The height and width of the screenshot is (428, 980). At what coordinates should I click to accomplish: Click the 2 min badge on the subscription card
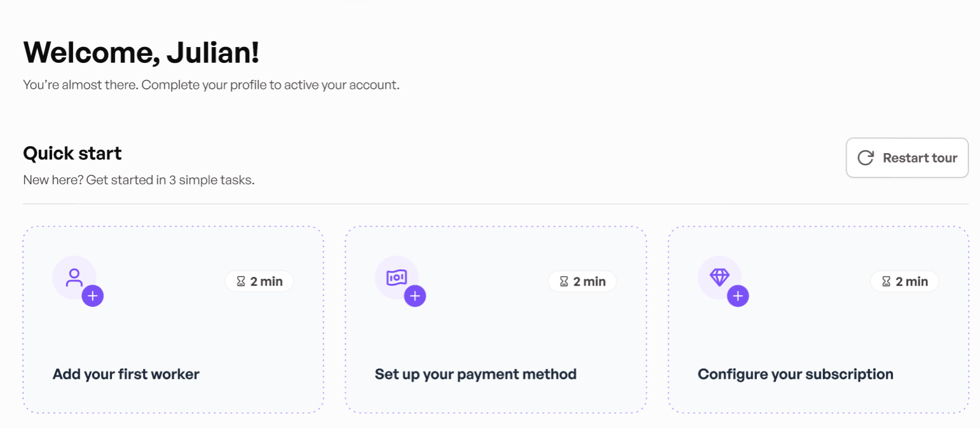tap(904, 281)
